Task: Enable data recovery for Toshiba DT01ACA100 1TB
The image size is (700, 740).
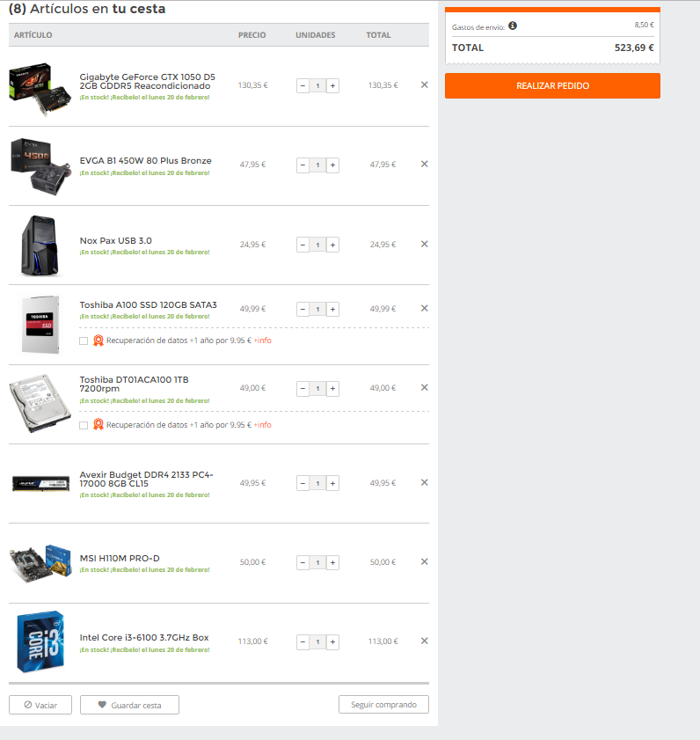Action: pos(84,425)
